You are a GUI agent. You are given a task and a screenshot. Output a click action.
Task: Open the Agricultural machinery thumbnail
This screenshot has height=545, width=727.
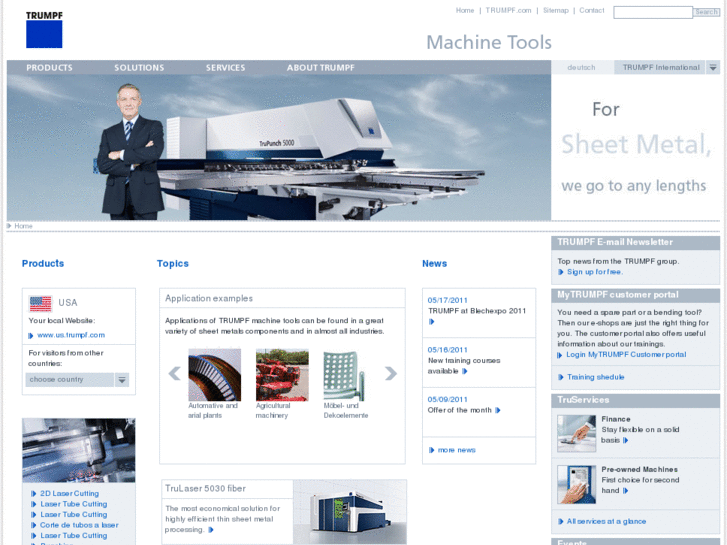click(282, 375)
